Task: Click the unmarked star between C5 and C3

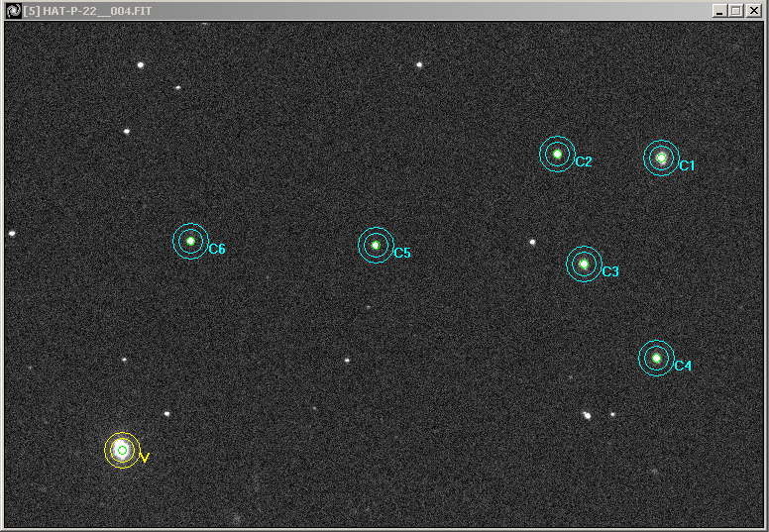Action: click(532, 242)
